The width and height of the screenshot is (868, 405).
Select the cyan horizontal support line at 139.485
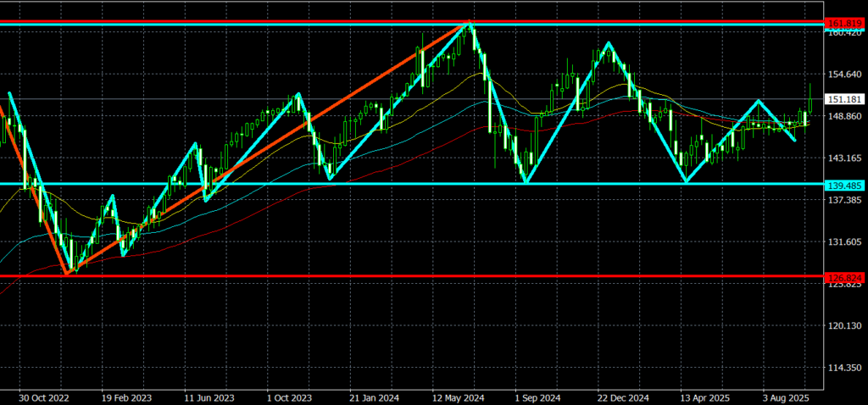point(424,184)
